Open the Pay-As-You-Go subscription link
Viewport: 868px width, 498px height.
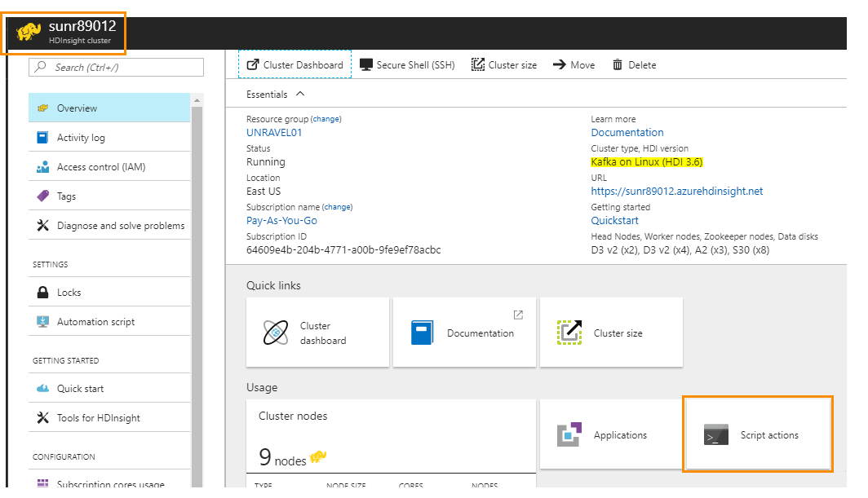pos(281,220)
